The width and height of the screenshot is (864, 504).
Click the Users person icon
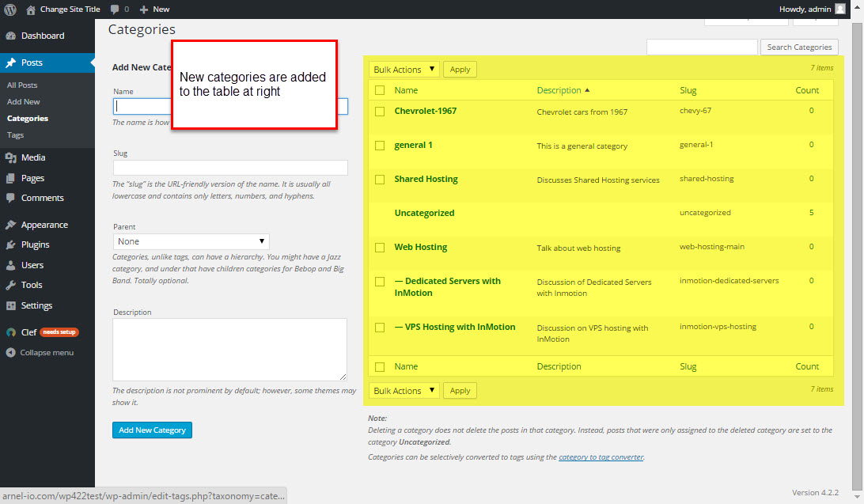pyautogui.click(x=10, y=265)
